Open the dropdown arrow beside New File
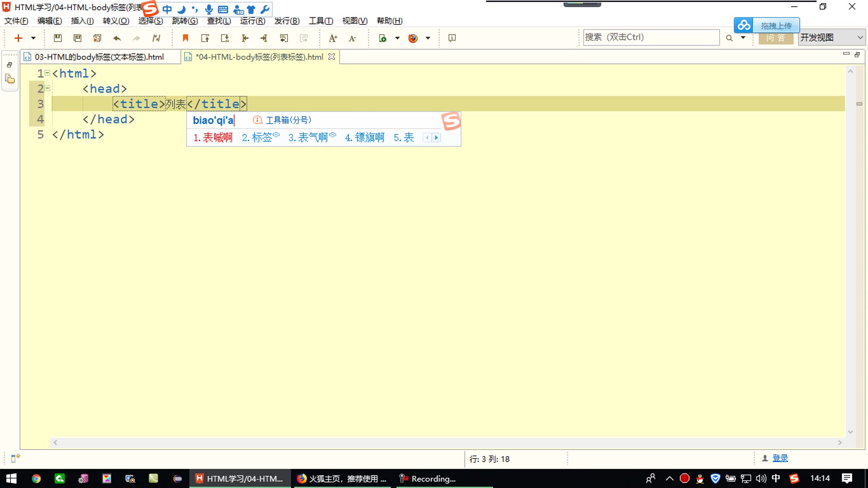This screenshot has height=488, width=868. tap(33, 38)
